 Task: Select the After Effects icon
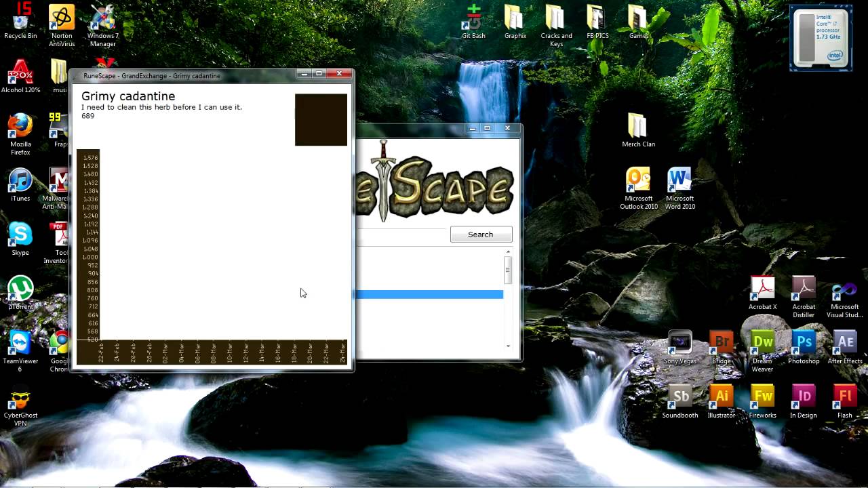click(x=844, y=347)
